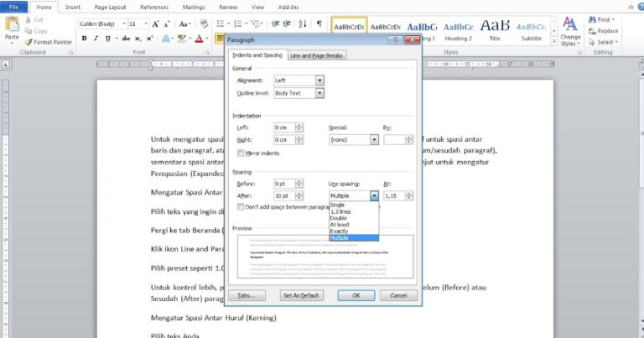Activate the Format Painter brush
644x338 pixels.
pyautogui.click(x=29, y=42)
